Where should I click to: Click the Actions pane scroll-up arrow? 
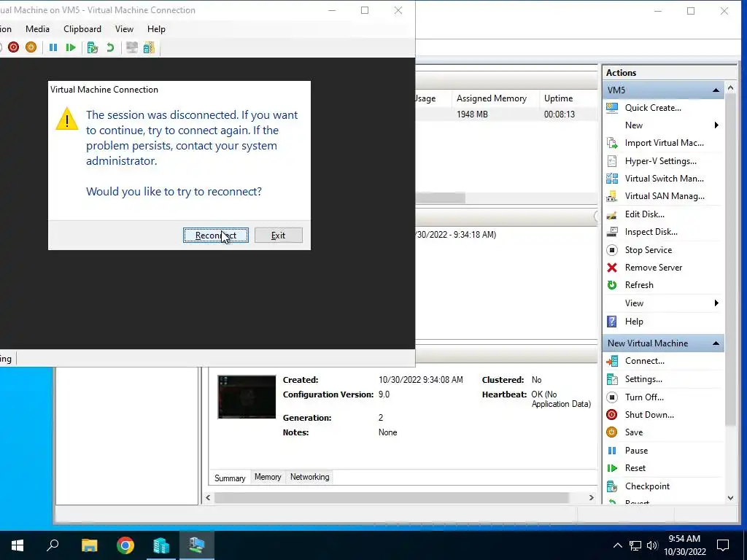click(730, 88)
